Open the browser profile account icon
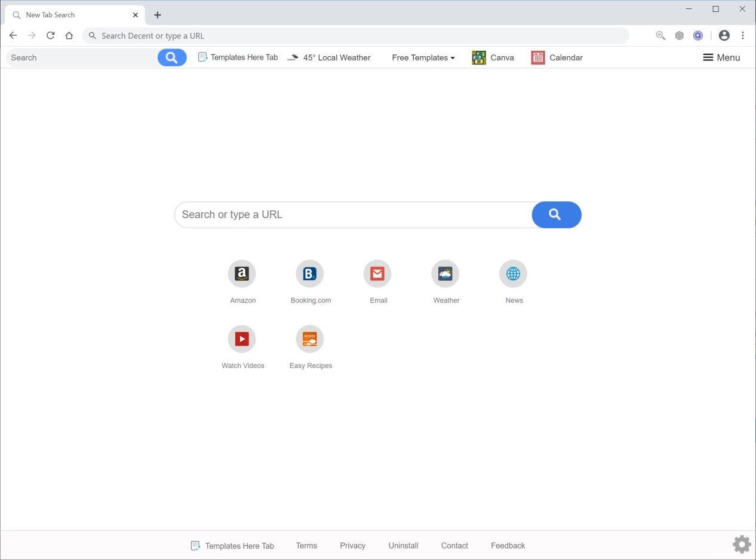756x560 pixels. pos(724,35)
